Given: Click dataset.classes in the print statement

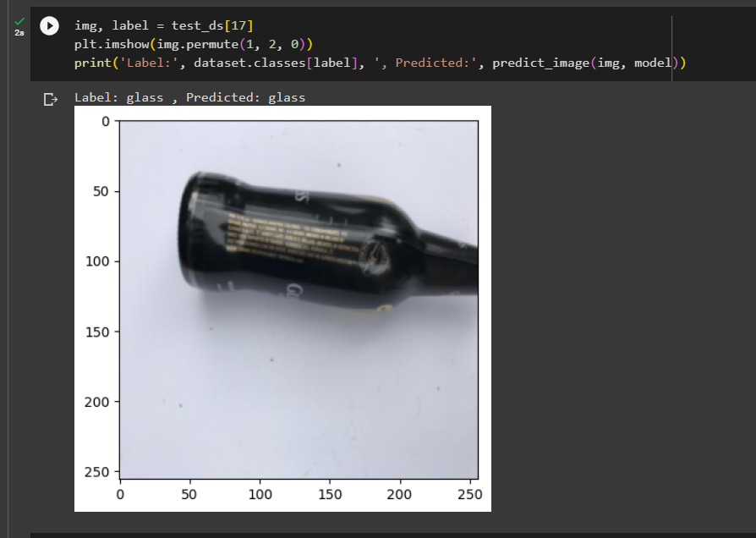Looking at the screenshot, I should (249, 63).
